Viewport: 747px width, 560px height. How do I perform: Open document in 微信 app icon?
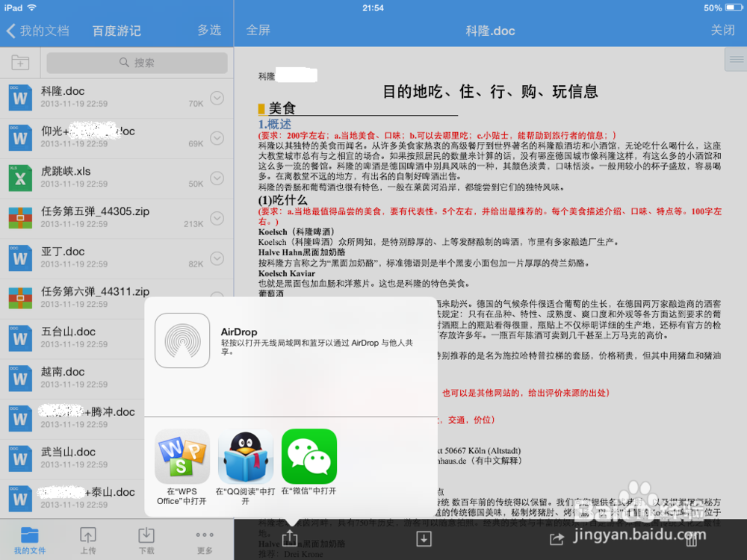(x=309, y=456)
